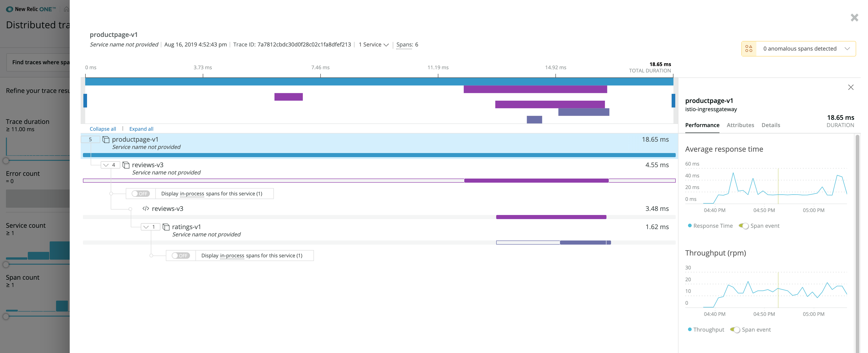Toggle Span event on throughput chart
This screenshot has height=353, width=868.
[735, 329]
